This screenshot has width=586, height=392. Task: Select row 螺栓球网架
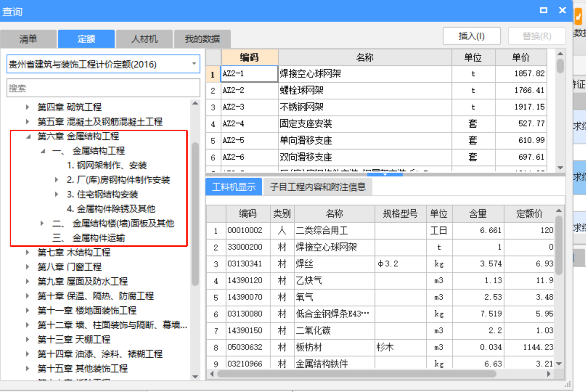[x=376, y=90]
